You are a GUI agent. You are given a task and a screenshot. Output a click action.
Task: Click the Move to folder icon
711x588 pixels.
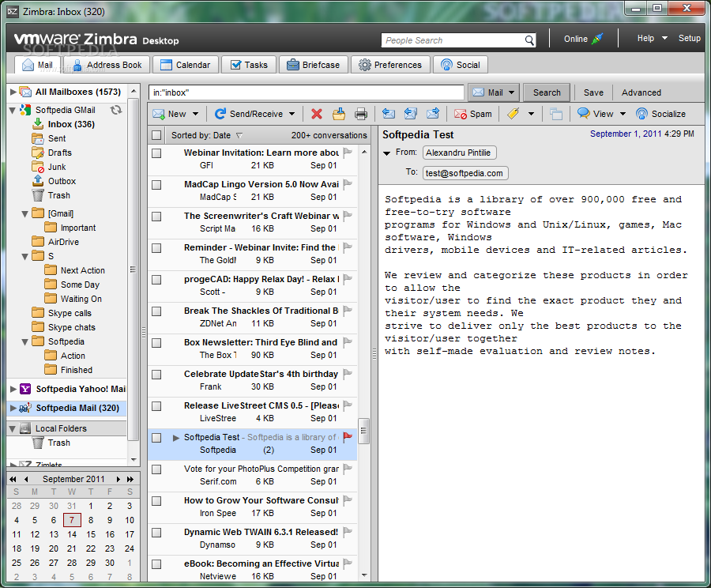point(339,114)
